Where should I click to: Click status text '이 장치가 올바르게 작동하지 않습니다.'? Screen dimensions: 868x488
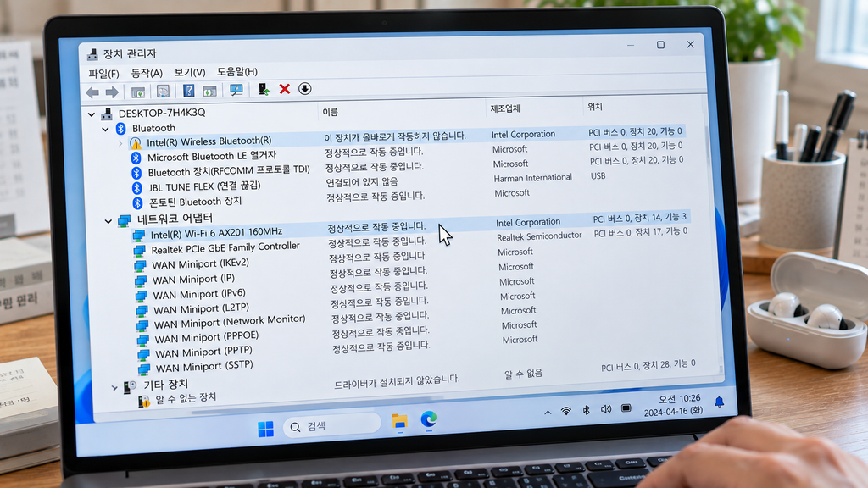[395, 136]
